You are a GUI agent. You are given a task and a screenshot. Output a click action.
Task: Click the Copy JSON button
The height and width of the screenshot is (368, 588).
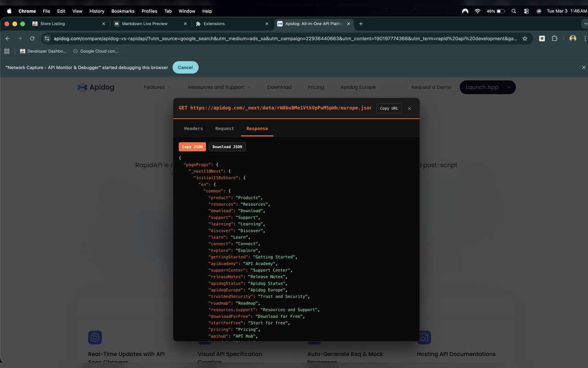coord(192,147)
